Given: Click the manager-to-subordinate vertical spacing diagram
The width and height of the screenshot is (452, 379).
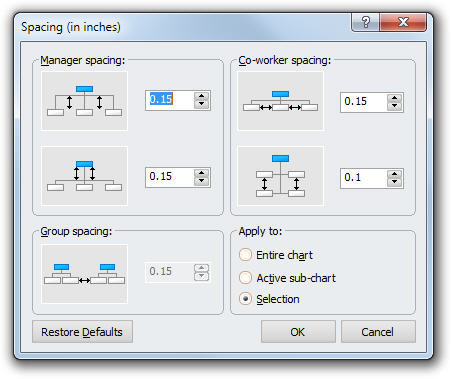Looking at the screenshot, I should tap(84, 101).
